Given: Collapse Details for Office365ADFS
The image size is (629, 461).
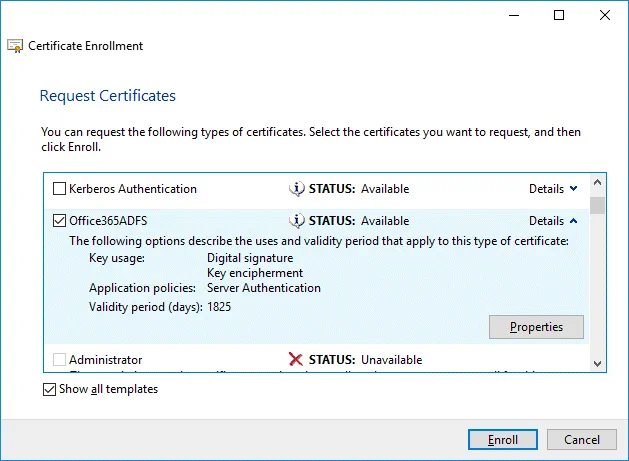Looking at the screenshot, I should pos(552,221).
